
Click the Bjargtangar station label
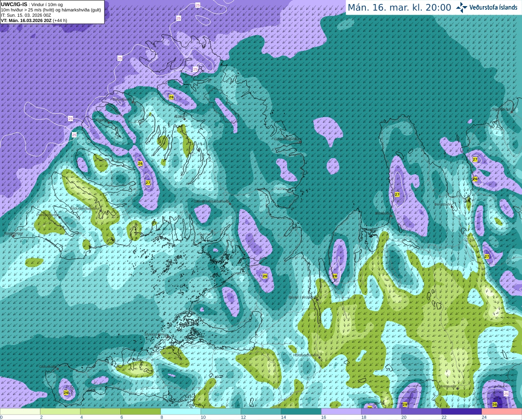13,233
